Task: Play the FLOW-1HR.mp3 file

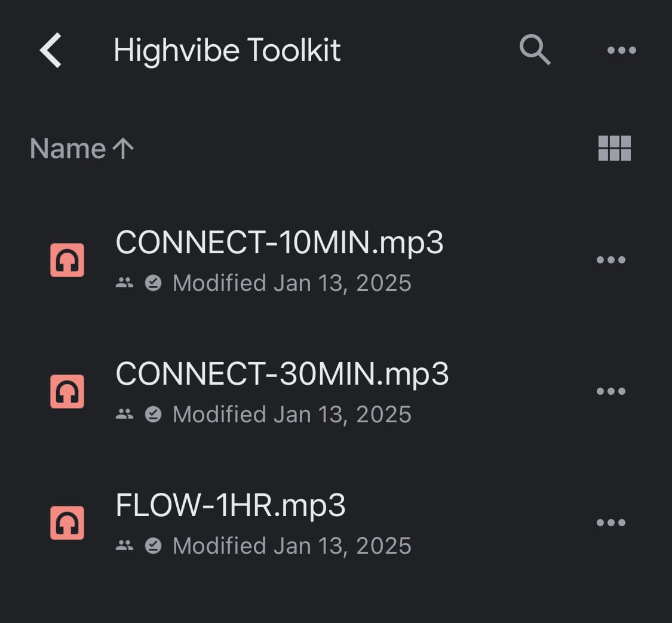Action: (231, 505)
